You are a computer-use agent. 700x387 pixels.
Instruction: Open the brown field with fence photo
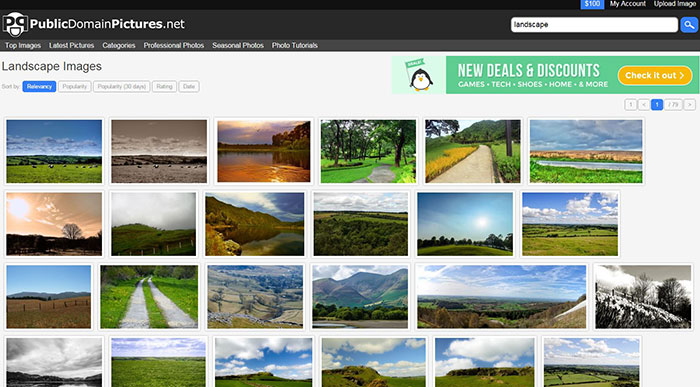point(49,297)
